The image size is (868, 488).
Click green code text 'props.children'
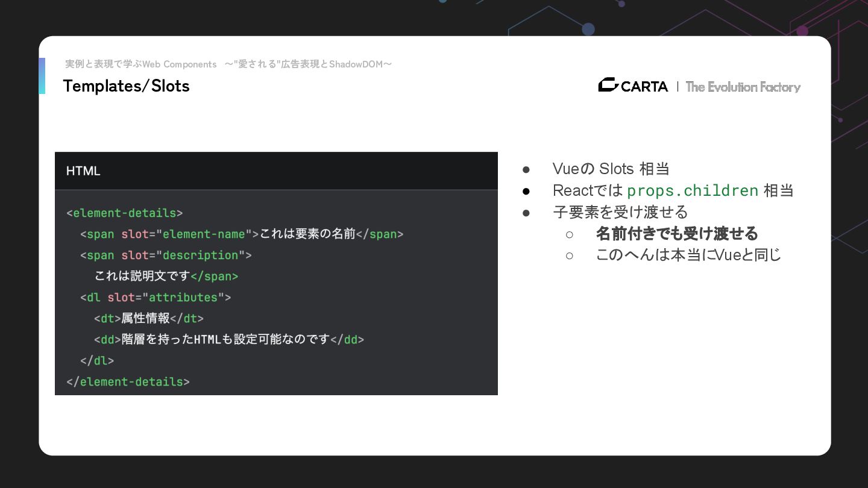click(693, 191)
